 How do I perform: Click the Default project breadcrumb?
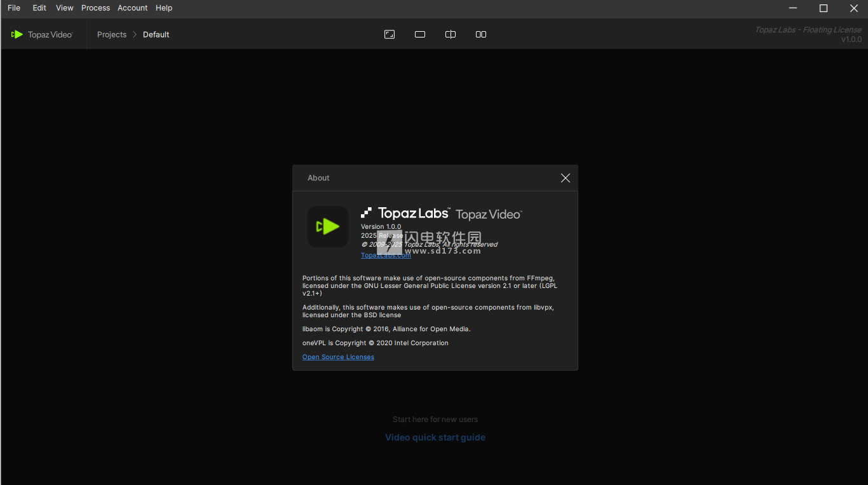point(156,34)
